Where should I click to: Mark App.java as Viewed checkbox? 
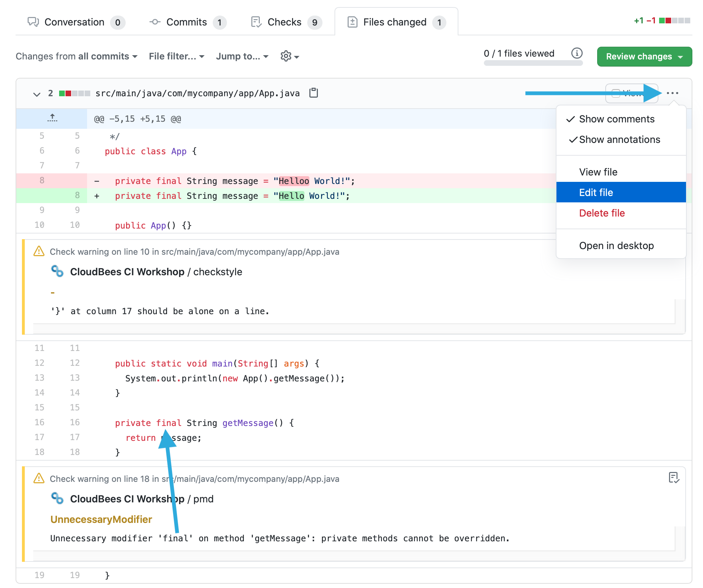point(616,93)
